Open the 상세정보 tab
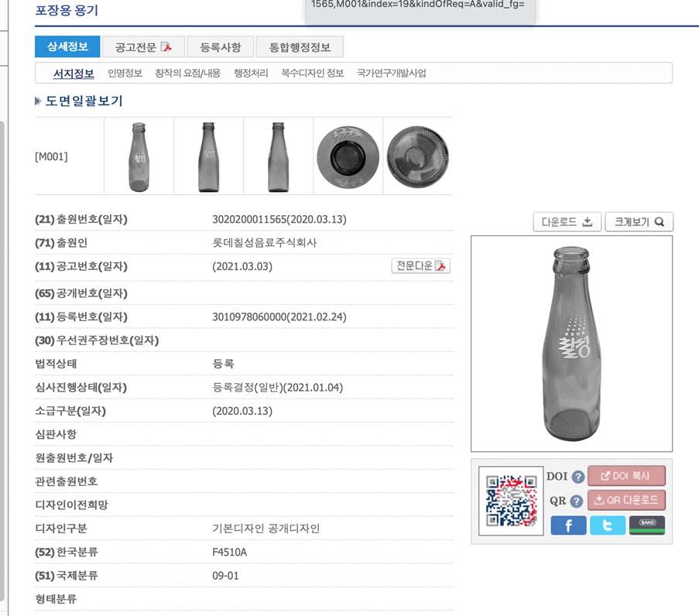This screenshot has width=699, height=616. tap(67, 46)
